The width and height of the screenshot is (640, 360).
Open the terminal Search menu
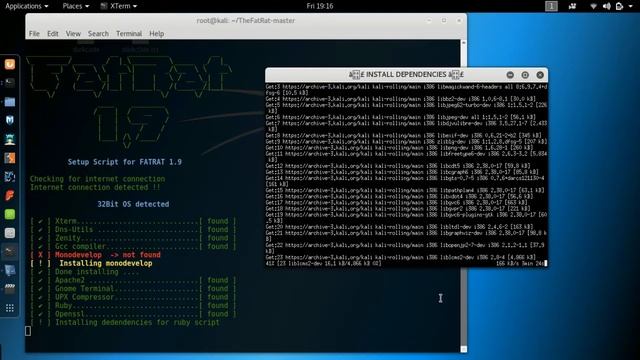[98, 33]
